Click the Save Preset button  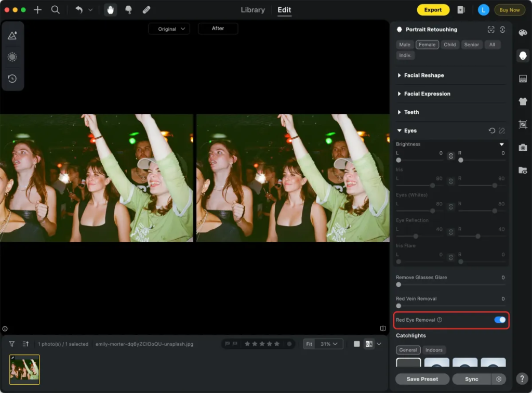(x=422, y=379)
